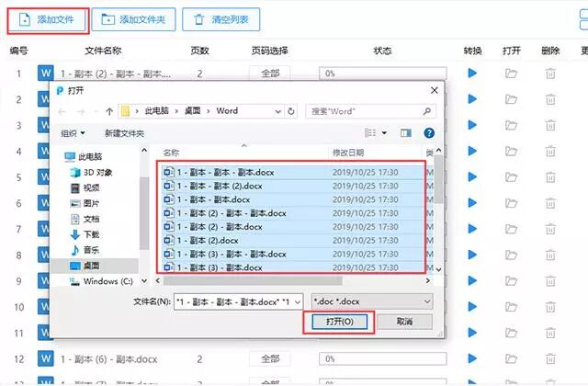Viewport: 588px width, 386px height.
Task: Open the *.doc *.docx file type dropdown
Action: point(372,301)
